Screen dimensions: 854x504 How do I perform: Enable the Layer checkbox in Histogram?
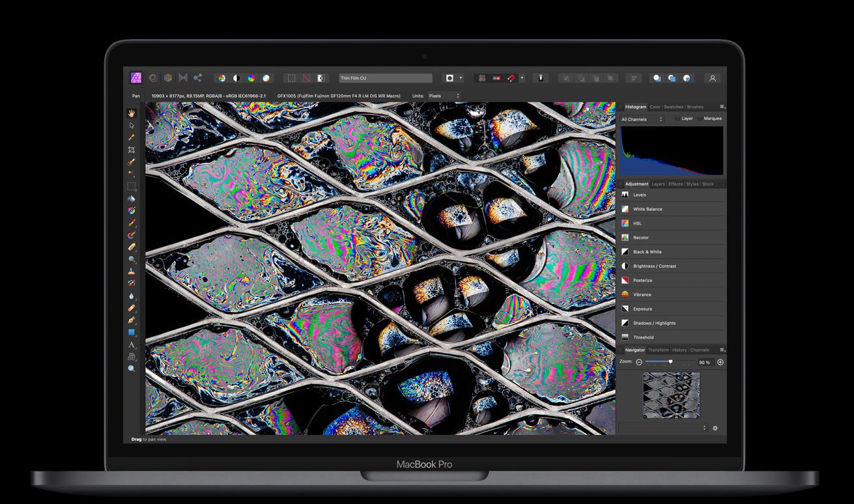pos(677,119)
